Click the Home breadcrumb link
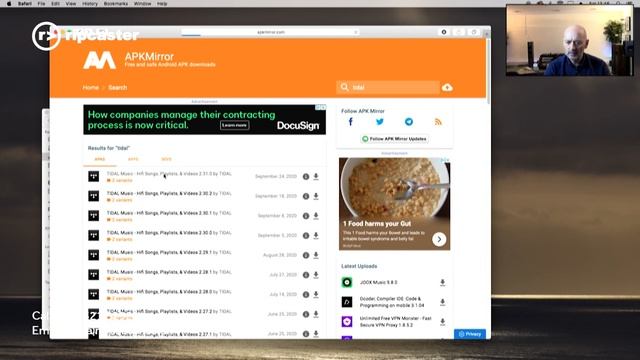 click(x=91, y=87)
